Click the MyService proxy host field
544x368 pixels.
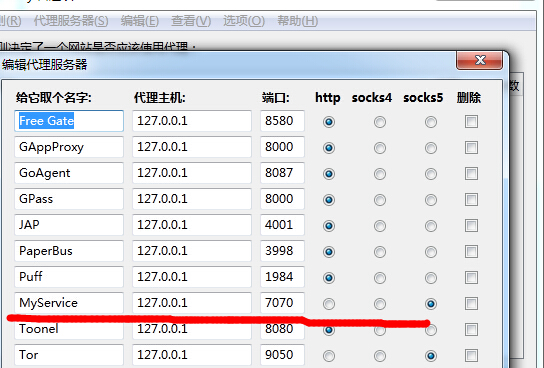point(192,303)
